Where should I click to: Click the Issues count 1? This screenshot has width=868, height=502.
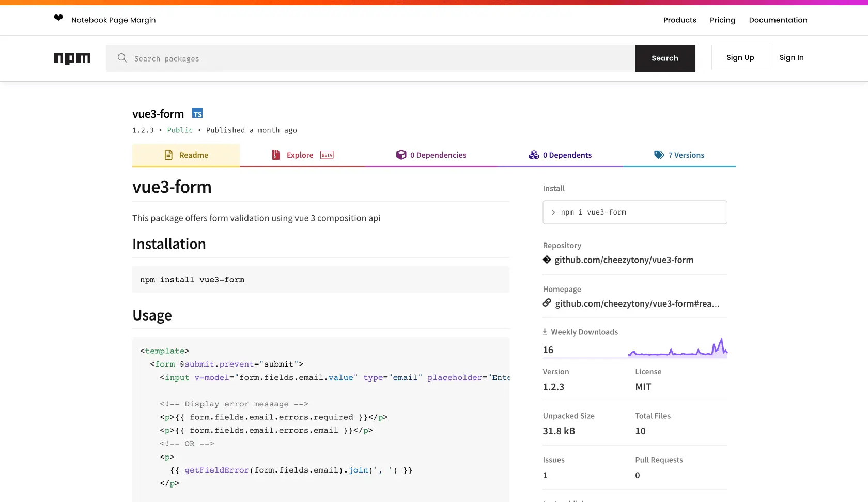pos(545,475)
